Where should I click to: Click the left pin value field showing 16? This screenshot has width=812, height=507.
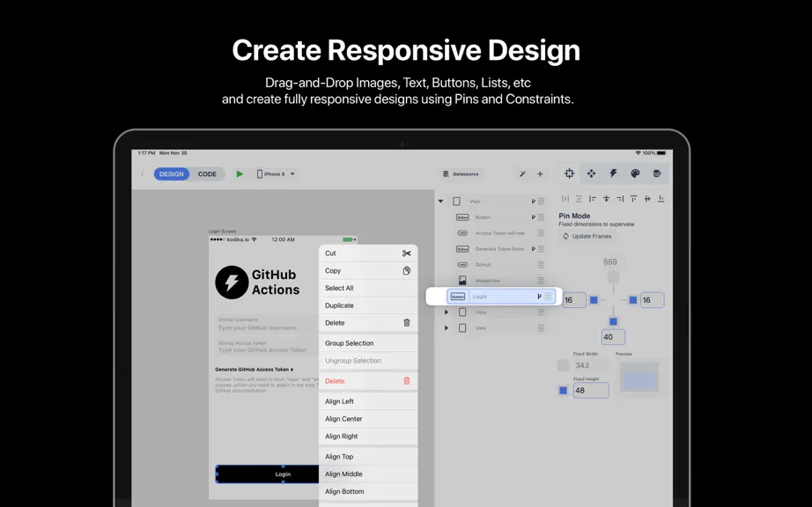tap(574, 300)
